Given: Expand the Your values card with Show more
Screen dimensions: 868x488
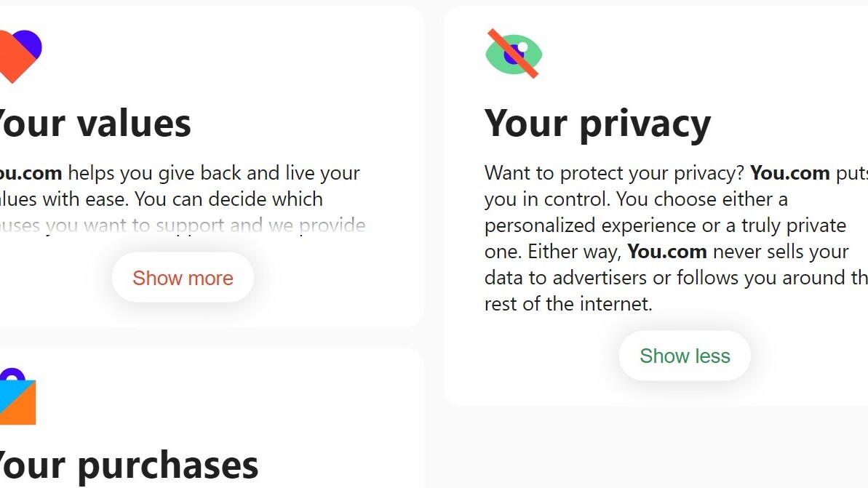Looking at the screenshot, I should [183, 278].
